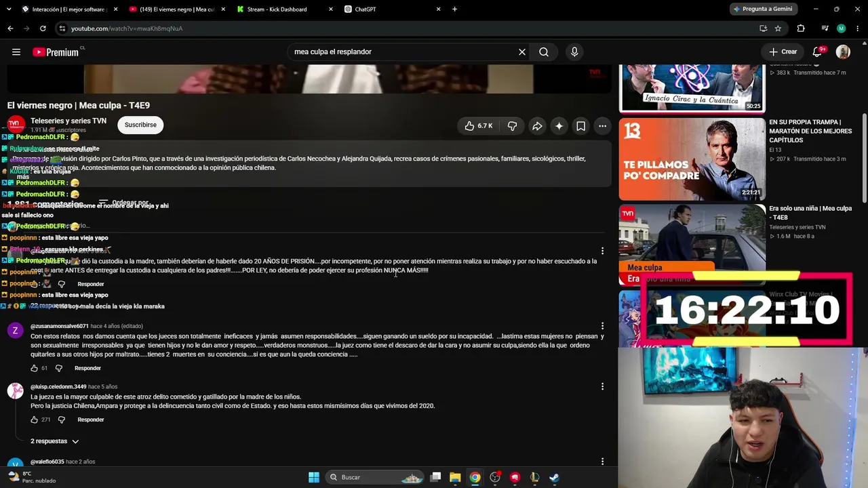Close the ChatGPT tab

pyautogui.click(x=438, y=9)
